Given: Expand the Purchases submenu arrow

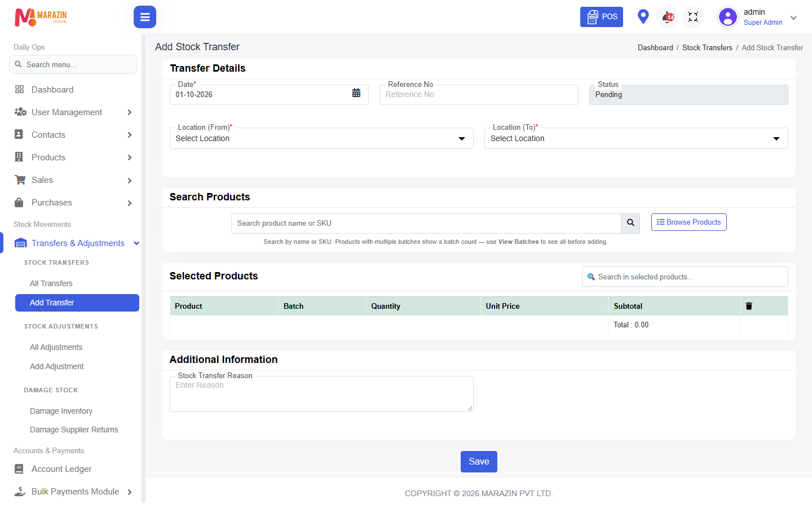Looking at the screenshot, I should (130, 203).
